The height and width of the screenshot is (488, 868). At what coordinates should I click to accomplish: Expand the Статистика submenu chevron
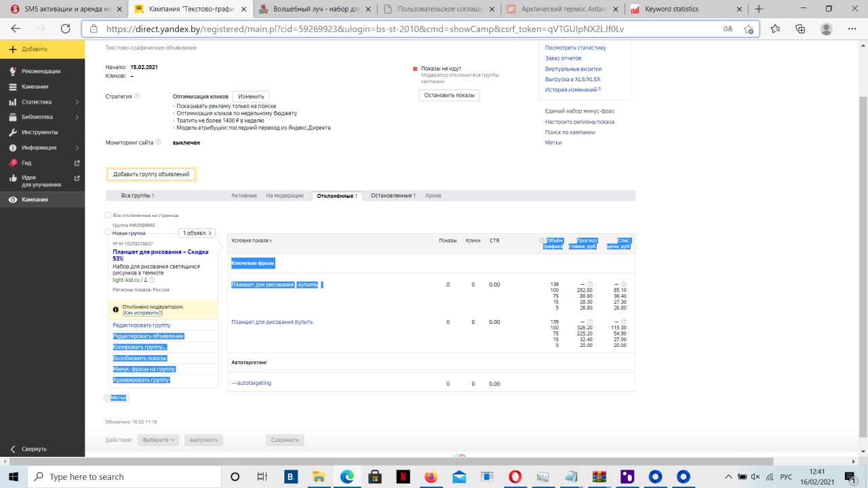click(77, 102)
